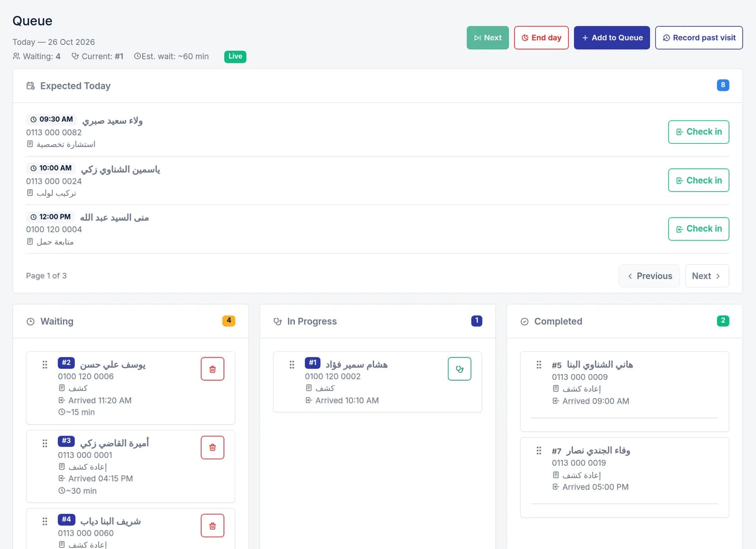The height and width of the screenshot is (549, 756).
Task: Click the trash icon on queue entry #4
Action: pos(213,526)
